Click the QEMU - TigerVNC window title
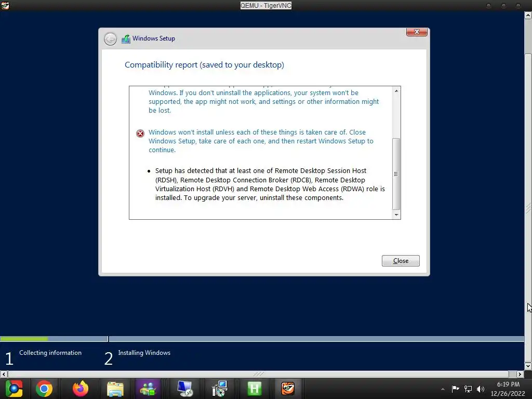The image size is (532, 399). coord(266,5)
